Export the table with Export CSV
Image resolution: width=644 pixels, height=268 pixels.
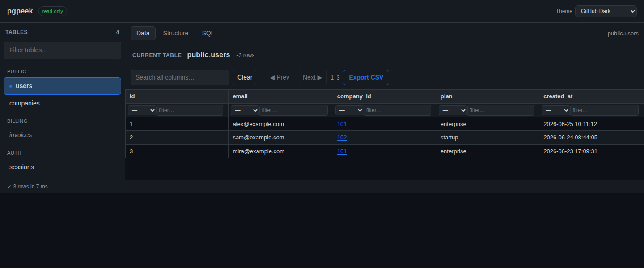pyautogui.click(x=366, y=77)
